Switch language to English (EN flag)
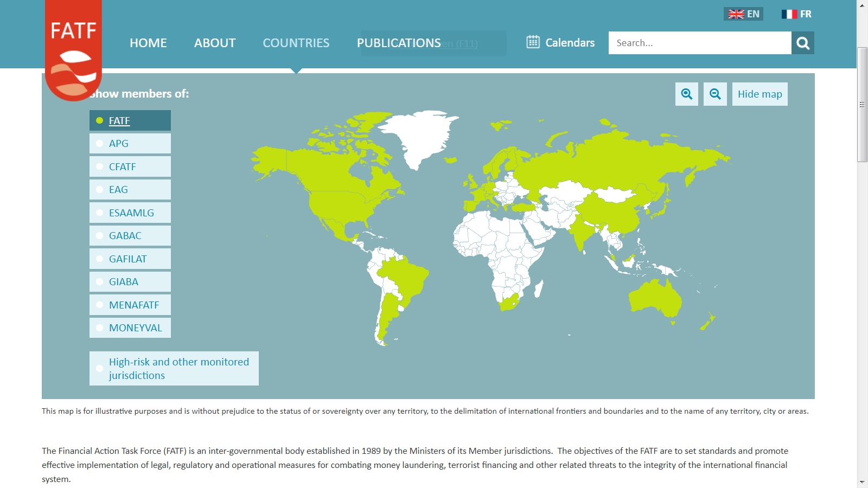 click(x=743, y=14)
